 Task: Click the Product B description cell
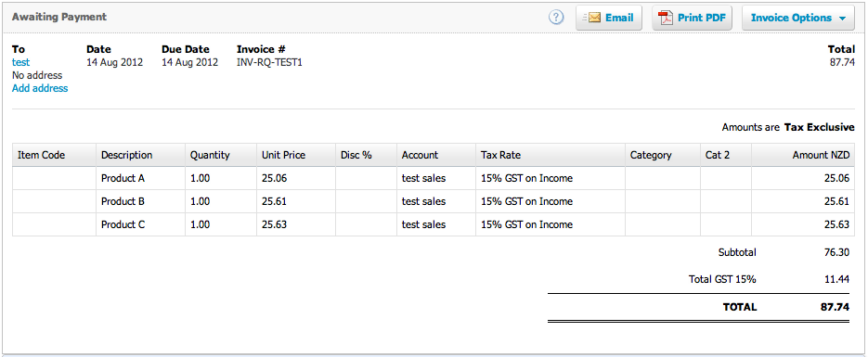[140, 202]
